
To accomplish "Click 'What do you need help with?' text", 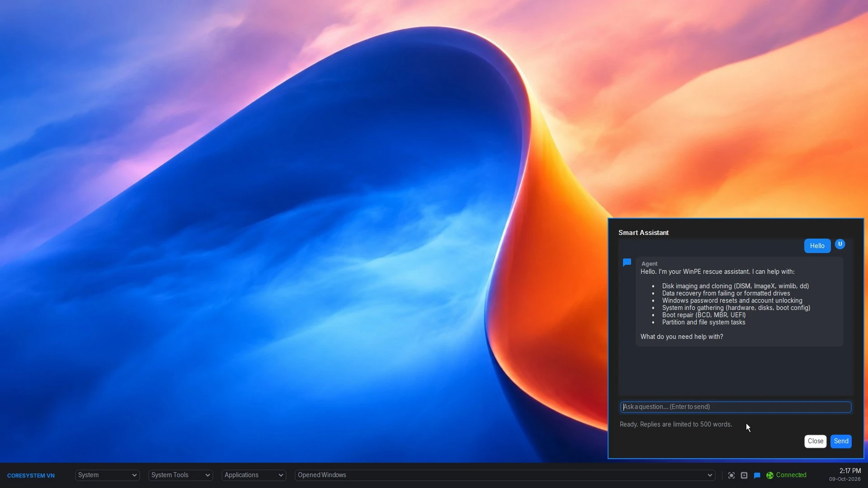I will 682,337.
